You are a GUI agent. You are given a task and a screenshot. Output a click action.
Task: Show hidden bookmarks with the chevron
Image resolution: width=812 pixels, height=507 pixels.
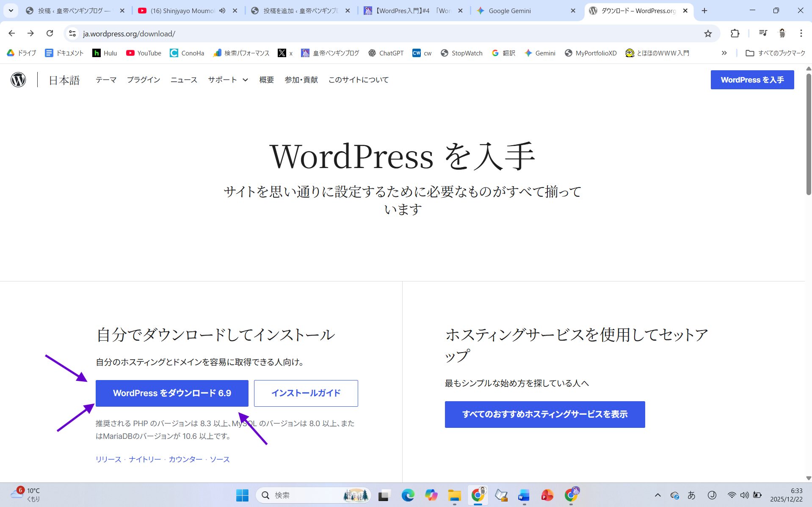(724, 53)
